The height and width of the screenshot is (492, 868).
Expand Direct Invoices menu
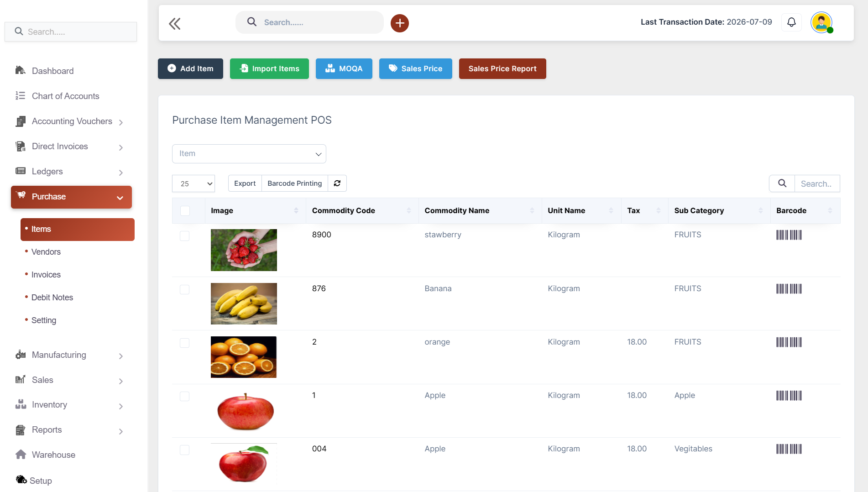tap(121, 147)
